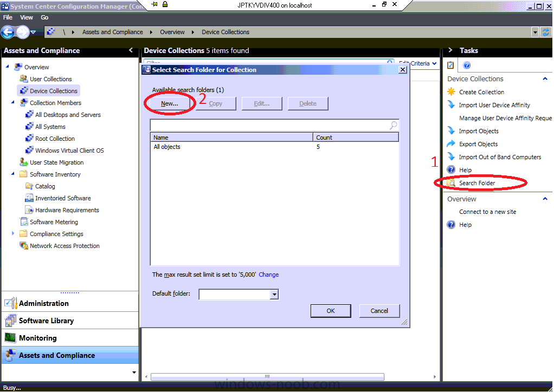Screen dimensions: 554x392
Task: Select All Desktops and Servers icon
Action: coord(29,115)
